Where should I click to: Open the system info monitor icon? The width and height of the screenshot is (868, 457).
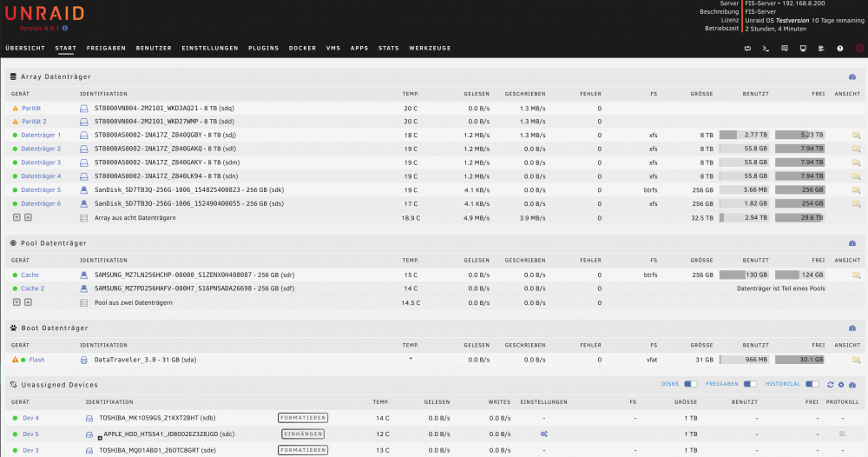(x=803, y=49)
